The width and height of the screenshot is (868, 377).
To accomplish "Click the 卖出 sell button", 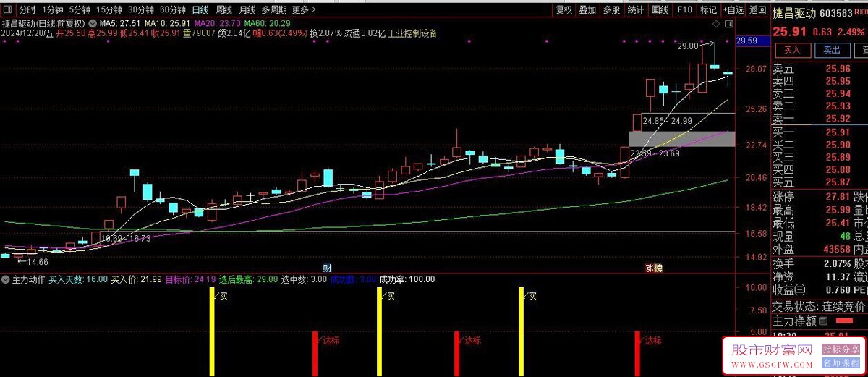I will [832, 51].
